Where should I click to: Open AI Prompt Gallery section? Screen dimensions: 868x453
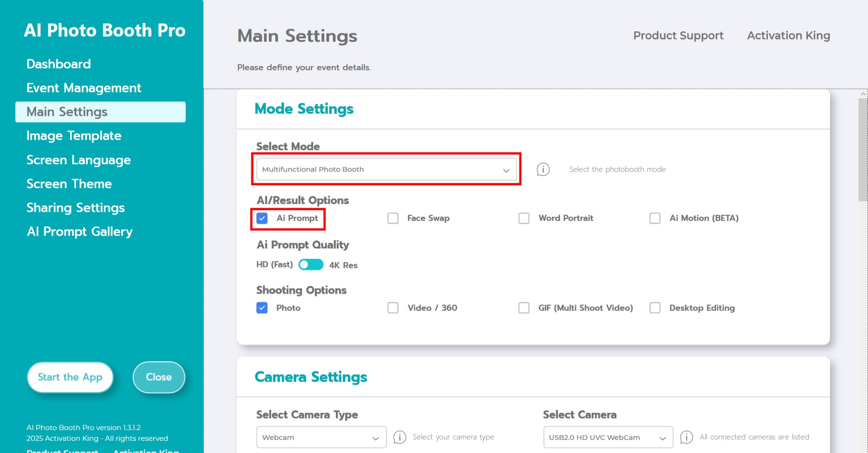[80, 232]
